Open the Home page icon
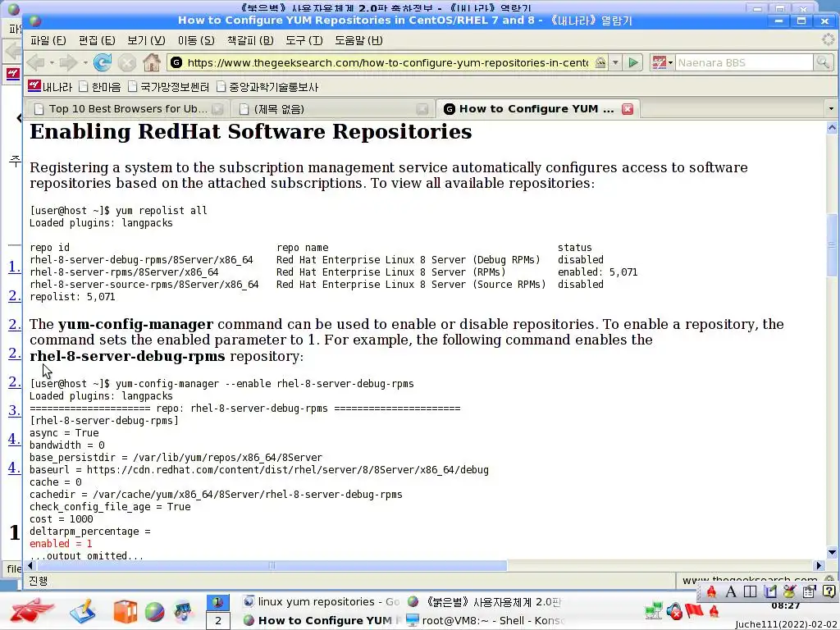 152,62
